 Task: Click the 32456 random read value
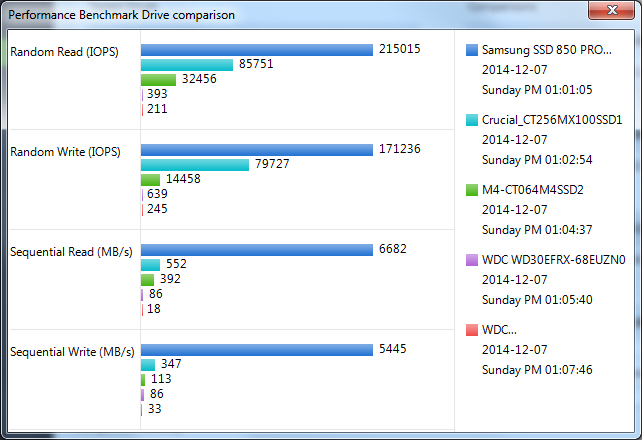199,79
